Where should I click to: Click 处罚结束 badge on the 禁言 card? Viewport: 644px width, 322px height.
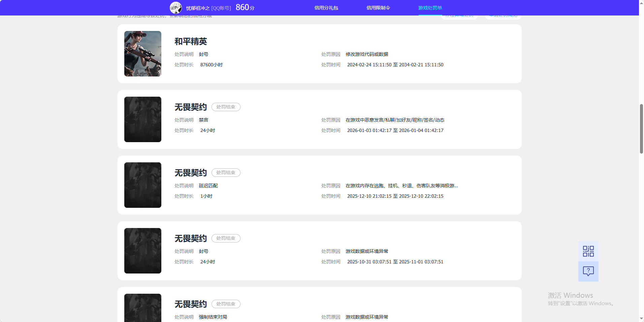(x=226, y=107)
